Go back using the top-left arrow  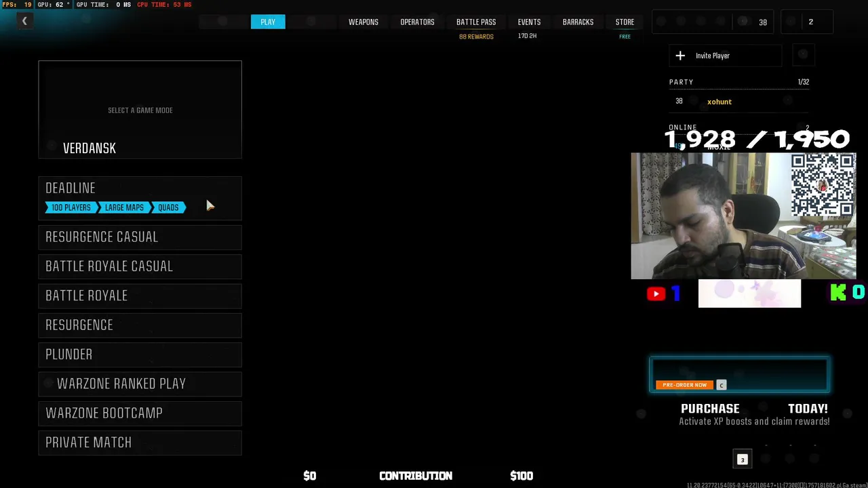[24, 21]
